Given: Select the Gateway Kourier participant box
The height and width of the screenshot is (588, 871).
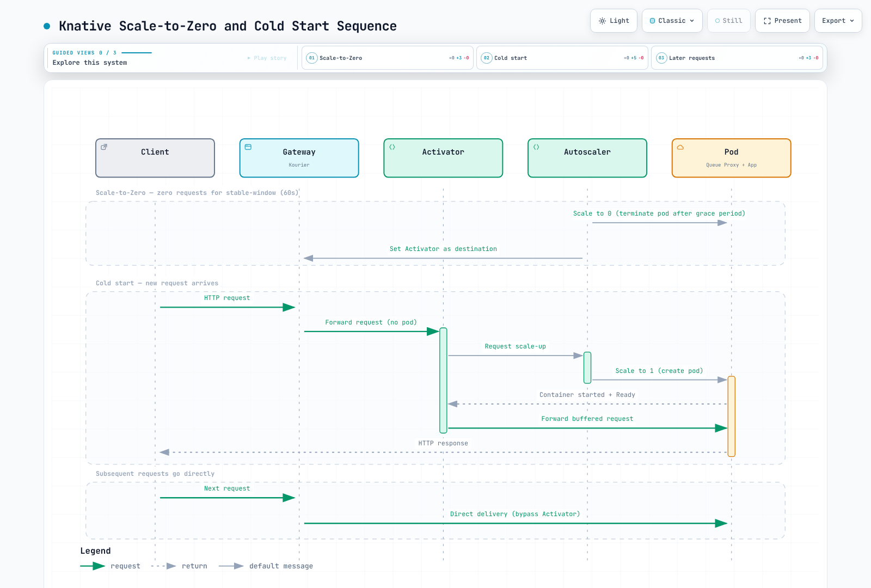Looking at the screenshot, I should coord(299,158).
